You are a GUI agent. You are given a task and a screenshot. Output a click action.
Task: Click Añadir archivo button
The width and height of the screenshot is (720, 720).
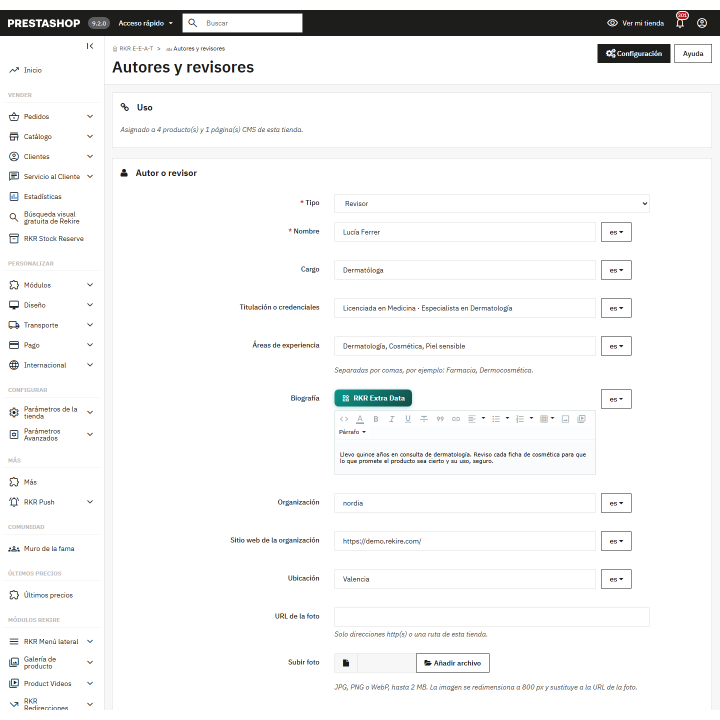coord(453,663)
